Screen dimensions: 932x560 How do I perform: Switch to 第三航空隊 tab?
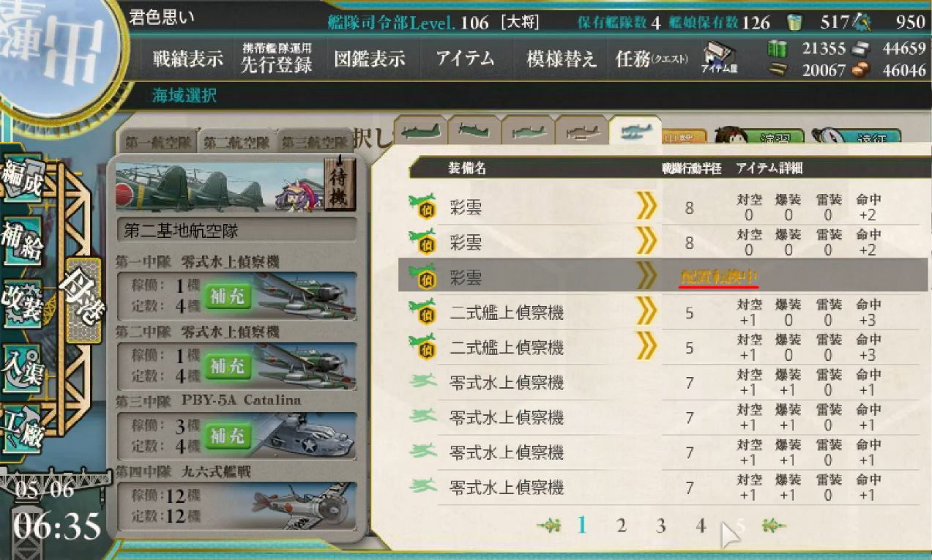314,143
